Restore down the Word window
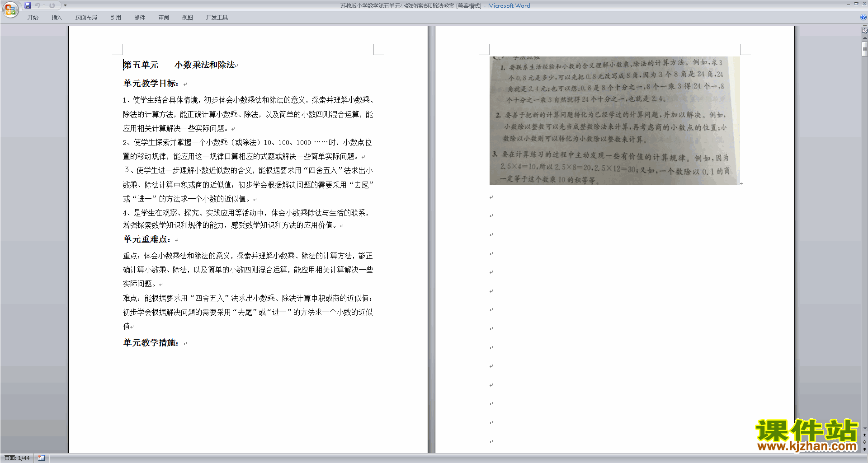868x463 pixels. coord(856,4)
